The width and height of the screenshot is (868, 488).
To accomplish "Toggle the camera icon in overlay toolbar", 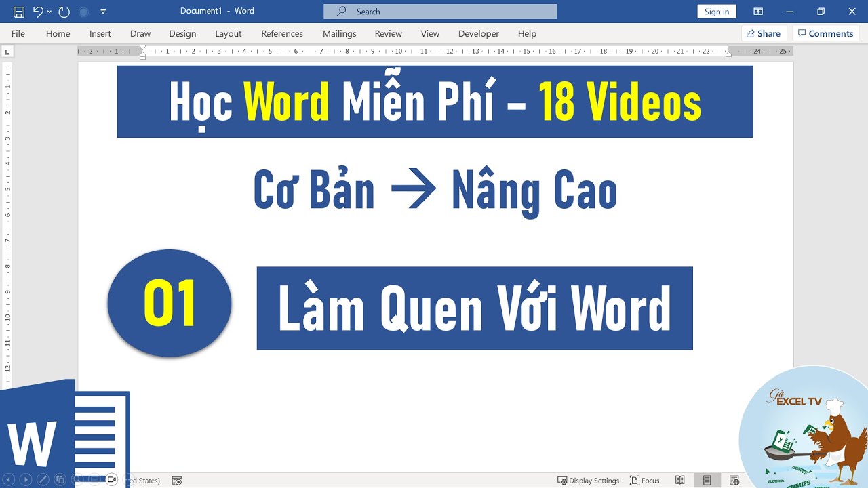I will click(112, 479).
